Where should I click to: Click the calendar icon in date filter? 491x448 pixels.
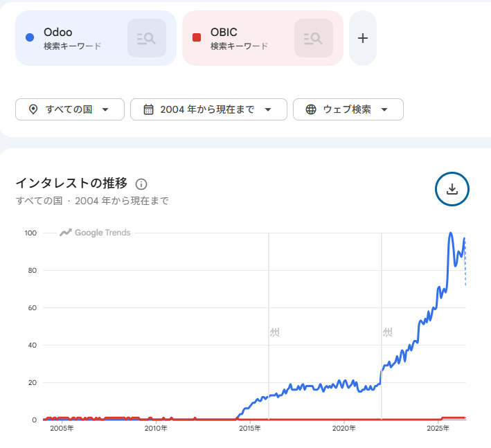click(148, 109)
